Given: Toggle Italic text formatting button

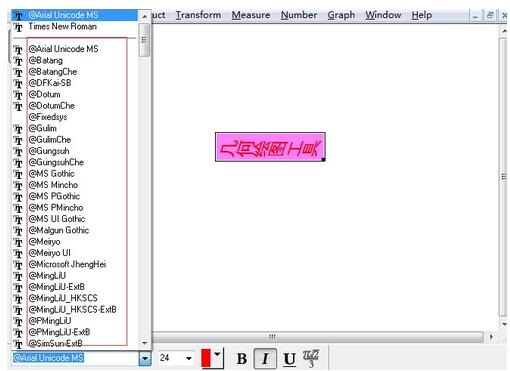Looking at the screenshot, I should (265, 359).
